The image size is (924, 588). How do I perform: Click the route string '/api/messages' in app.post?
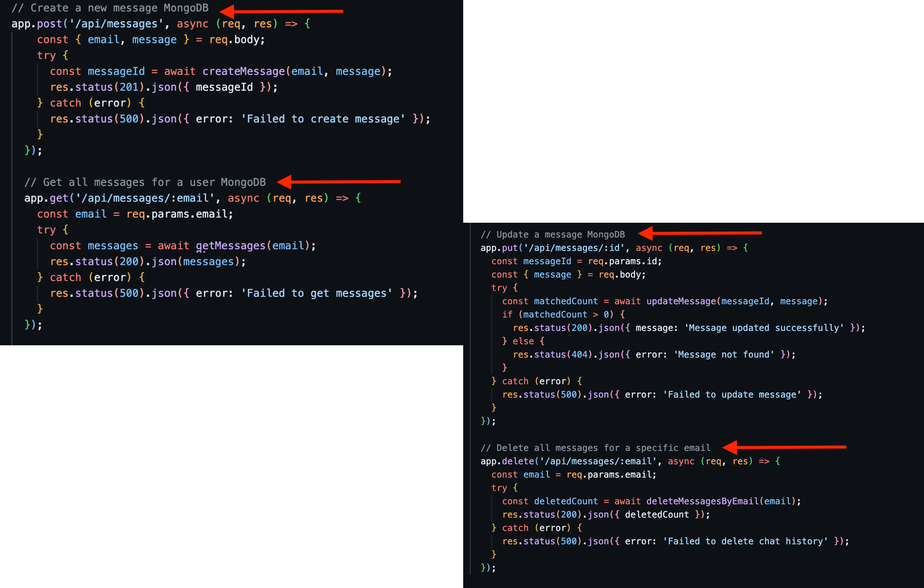coord(116,24)
